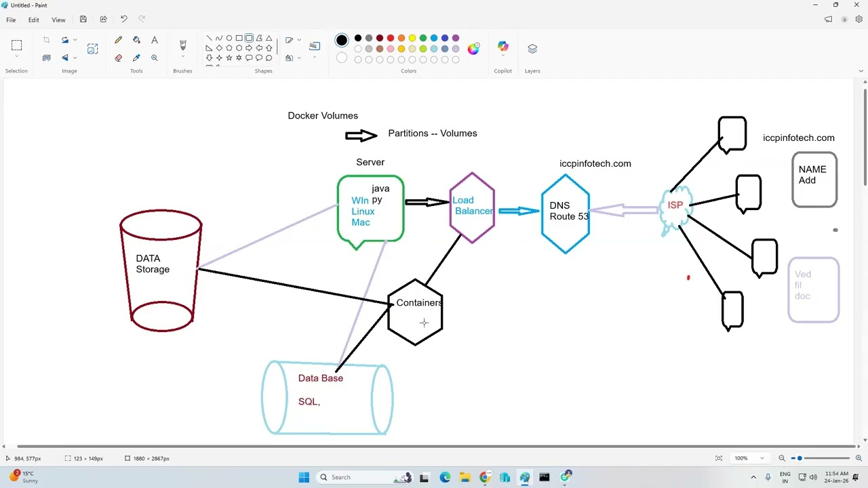Click the Crop image icon

pyautogui.click(x=47, y=41)
